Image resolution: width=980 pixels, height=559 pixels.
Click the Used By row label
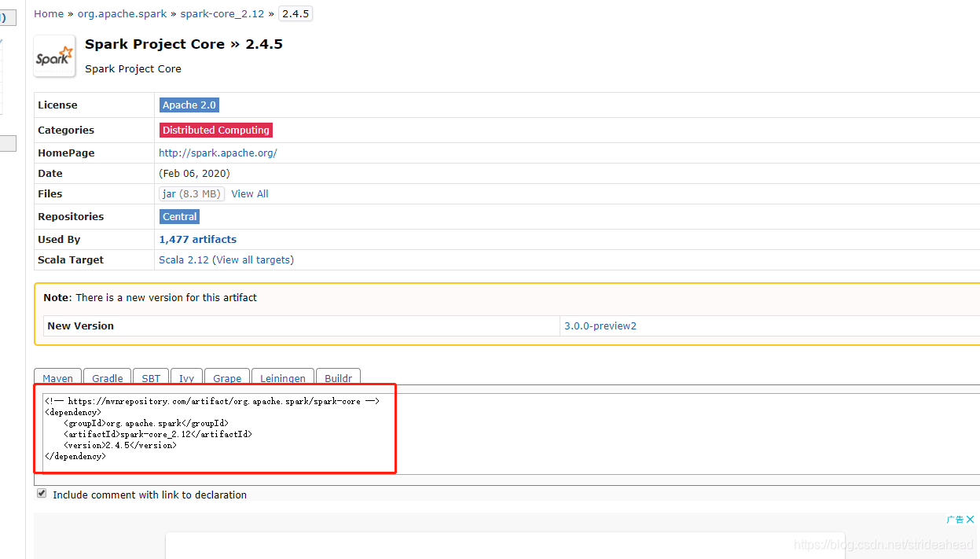pos(59,239)
